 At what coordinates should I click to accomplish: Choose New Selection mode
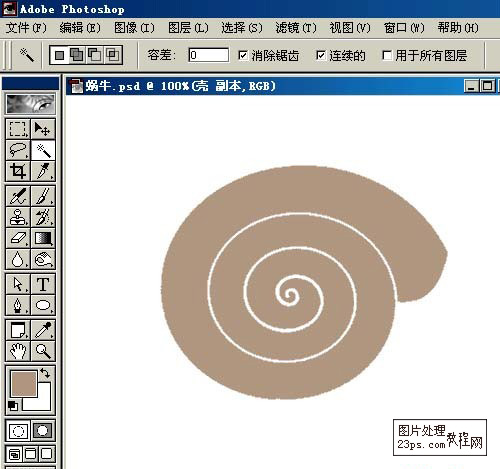click(x=60, y=55)
